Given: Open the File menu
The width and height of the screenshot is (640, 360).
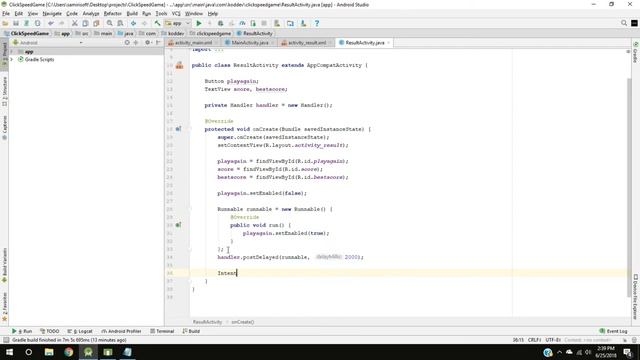Looking at the screenshot, I should click(6, 13).
